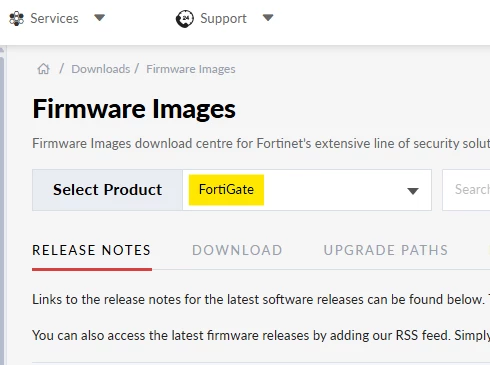Click the Services cluster icon
490x365 pixels.
tap(16, 18)
